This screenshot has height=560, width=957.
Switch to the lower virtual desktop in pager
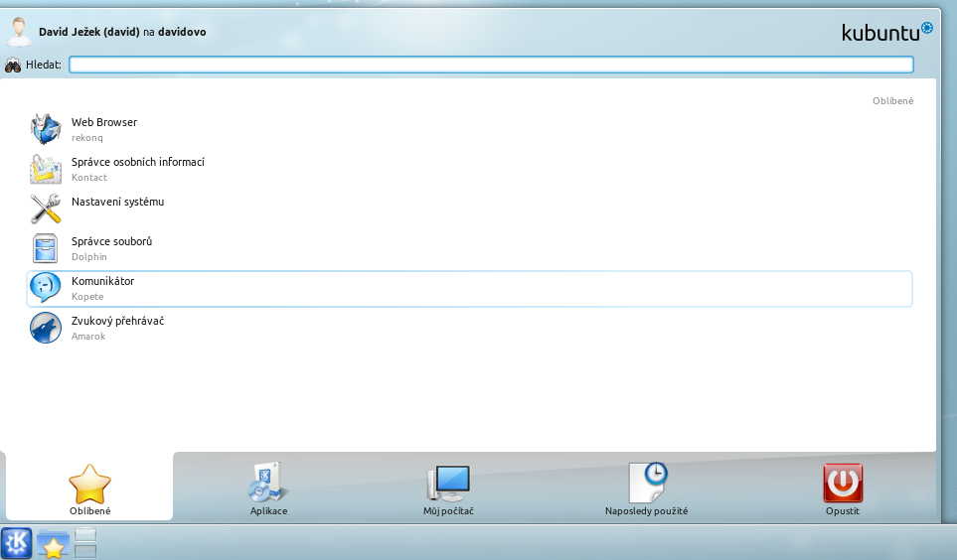click(85, 551)
